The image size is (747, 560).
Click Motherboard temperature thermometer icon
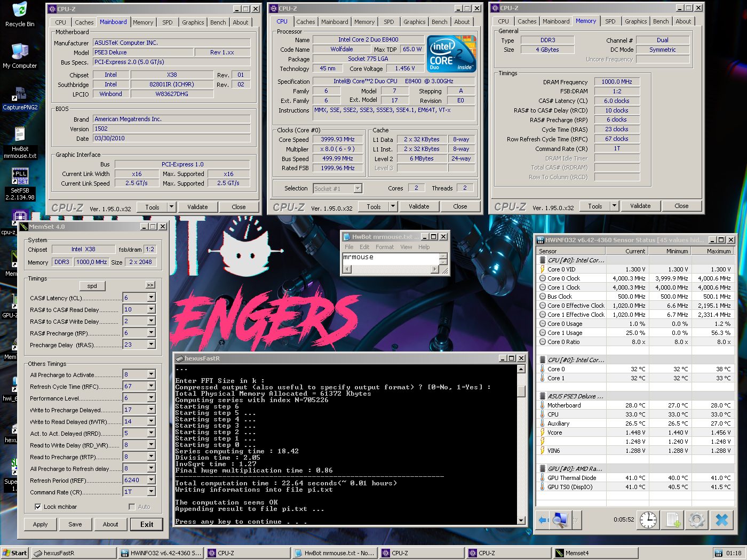pos(543,405)
